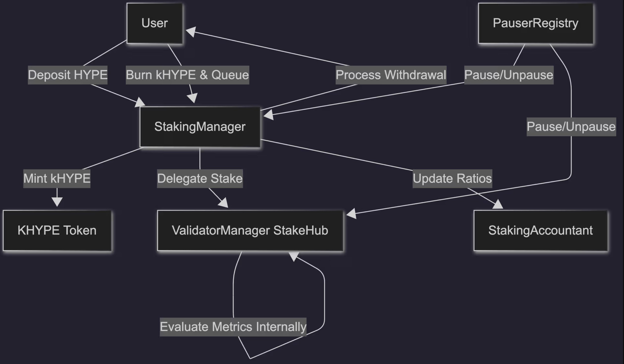Image resolution: width=624 pixels, height=364 pixels.
Task: Select the StakingAccountant node
Action: [x=540, y=230]
